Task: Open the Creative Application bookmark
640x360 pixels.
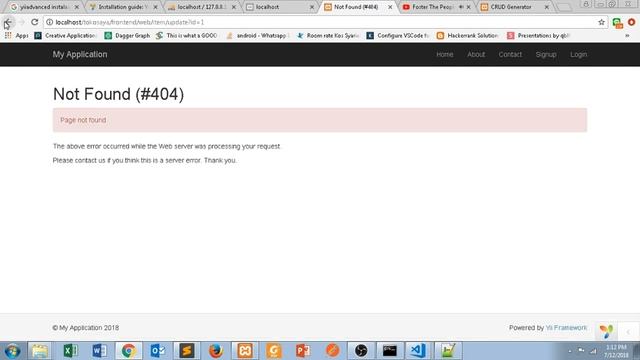Action: pyautogui.click(x=65, y=36)
